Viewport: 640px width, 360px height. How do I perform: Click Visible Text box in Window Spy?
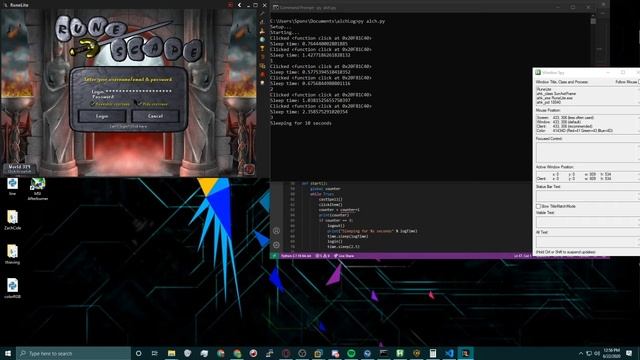(587, 222)
